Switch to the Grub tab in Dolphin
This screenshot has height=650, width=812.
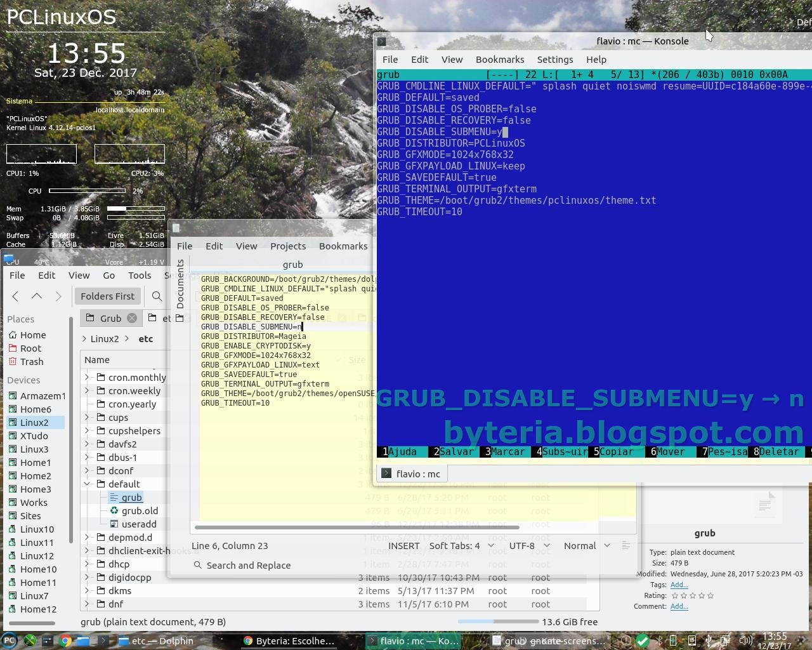[110, 318]
